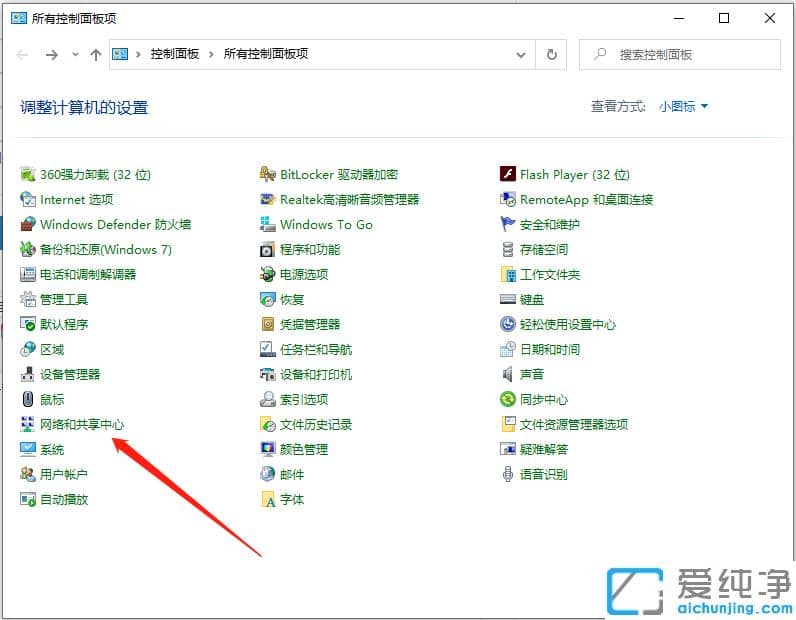Open the BitLocker 驱动器加密 icon
Screen dimensions: 796x620
pos(268,175)
